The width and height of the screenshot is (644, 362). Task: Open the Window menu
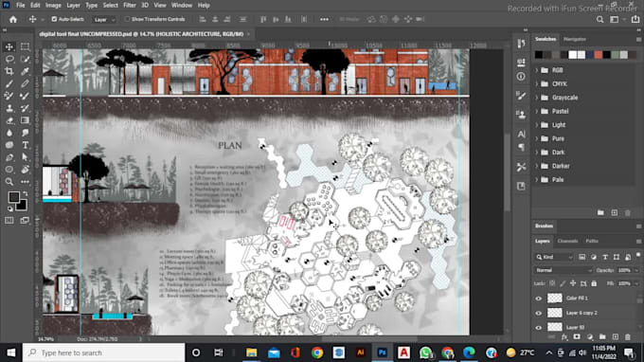coord(182,6)
